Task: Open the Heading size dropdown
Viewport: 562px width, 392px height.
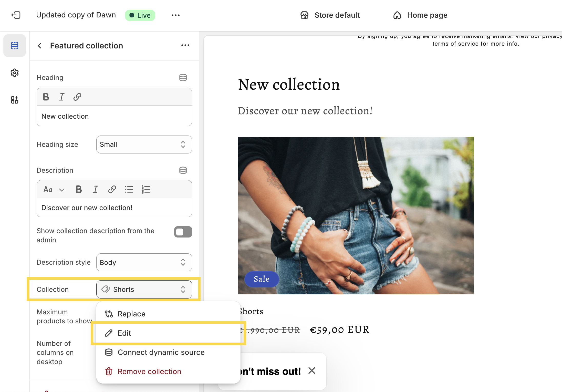Action: tap(144, 145)
